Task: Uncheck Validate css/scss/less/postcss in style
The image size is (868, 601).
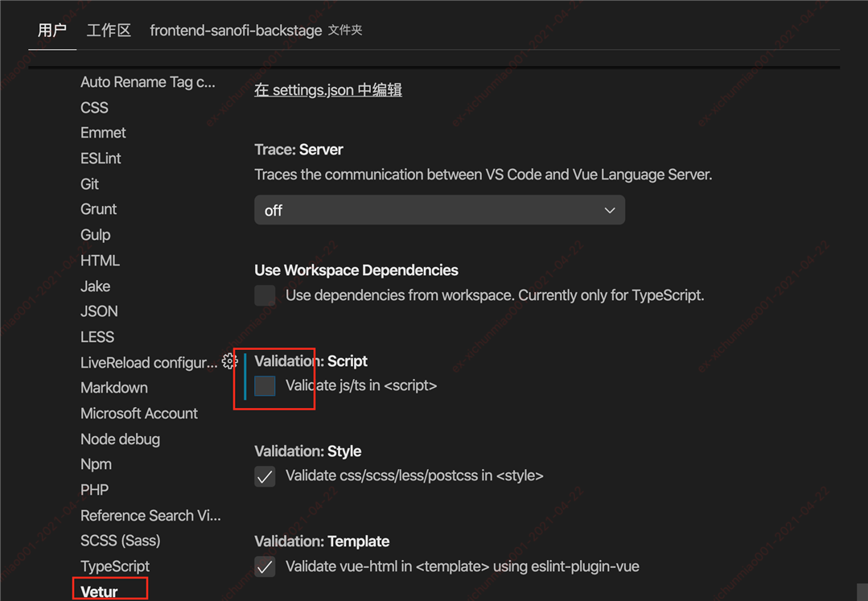Action: pos(265,476)
